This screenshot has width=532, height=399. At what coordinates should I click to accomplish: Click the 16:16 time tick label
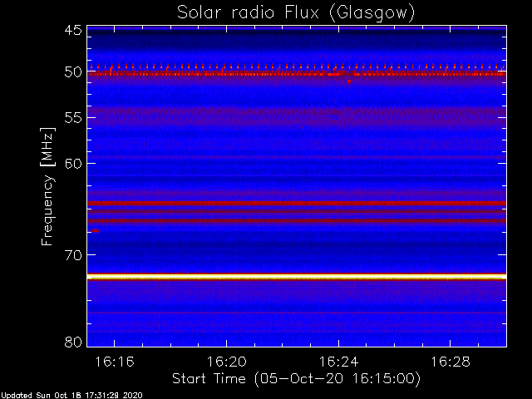point(115,362)
